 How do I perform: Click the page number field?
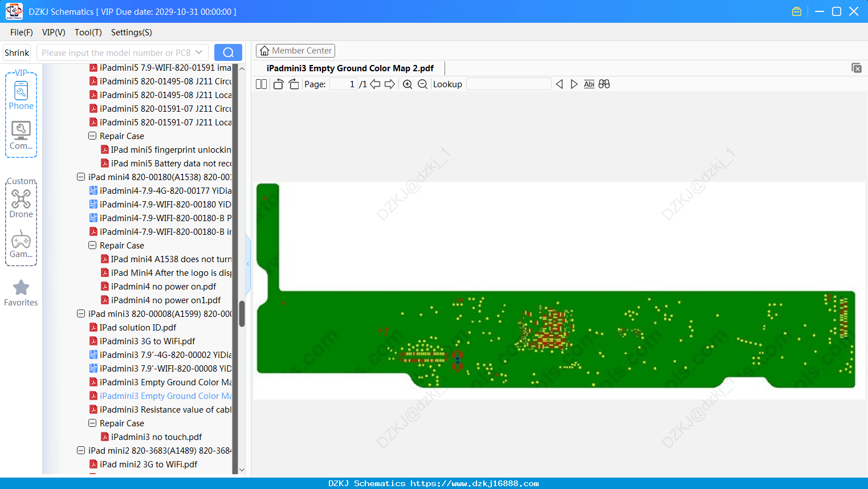click(x=344, y=84)
